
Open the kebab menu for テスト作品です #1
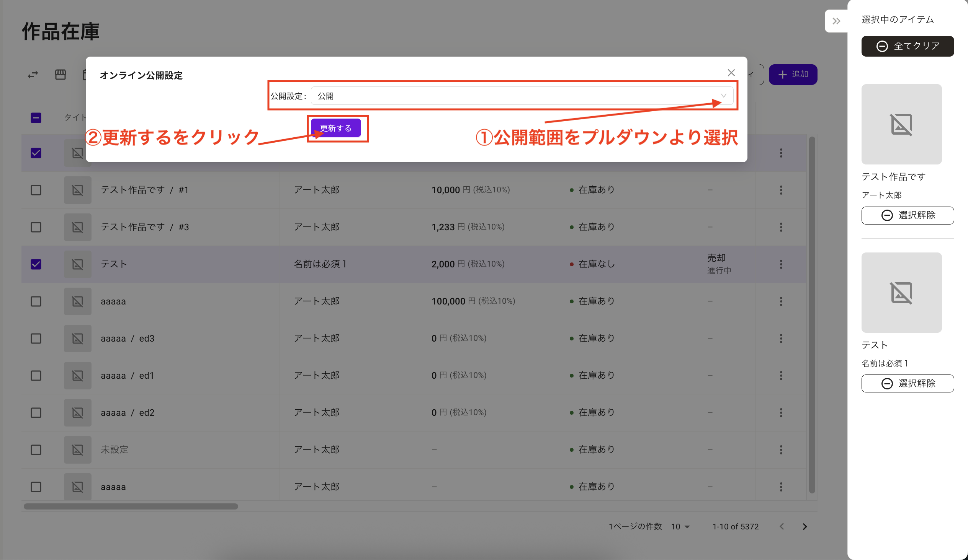tap(781, 190)
